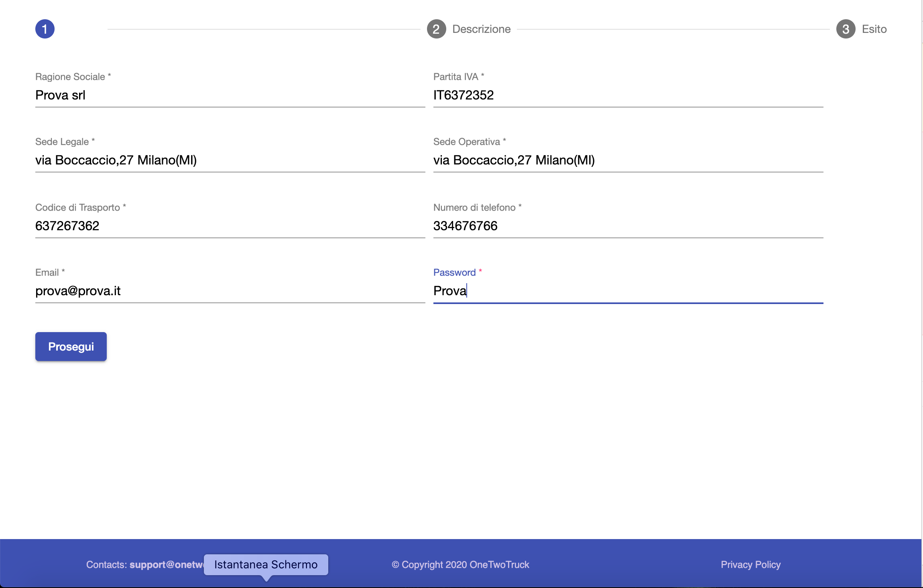The height and width of the screenshot is (588, 923).
Task: Click the Ragione Sociale label
Action: coord(70,77)
